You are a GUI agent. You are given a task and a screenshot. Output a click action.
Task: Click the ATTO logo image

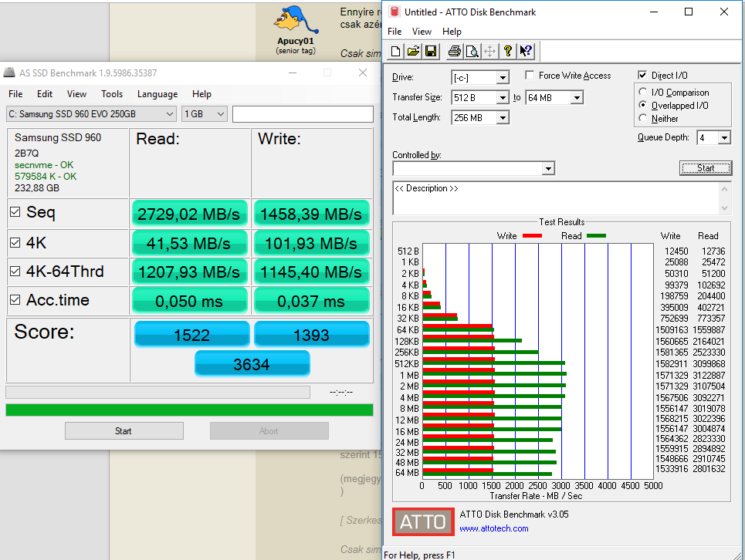point(423,521)
